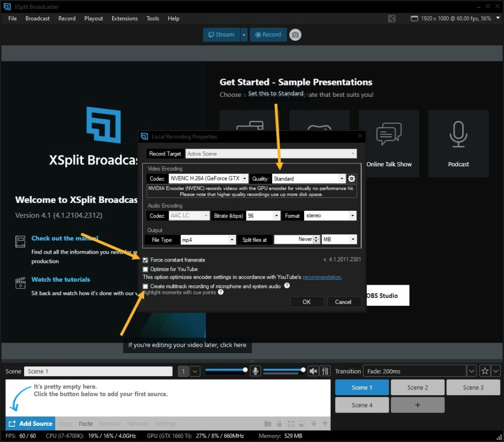The width and height of the screenshot is (504, 442).
Task: Click the share icon in menu bar
Action: tap(391, 19)
